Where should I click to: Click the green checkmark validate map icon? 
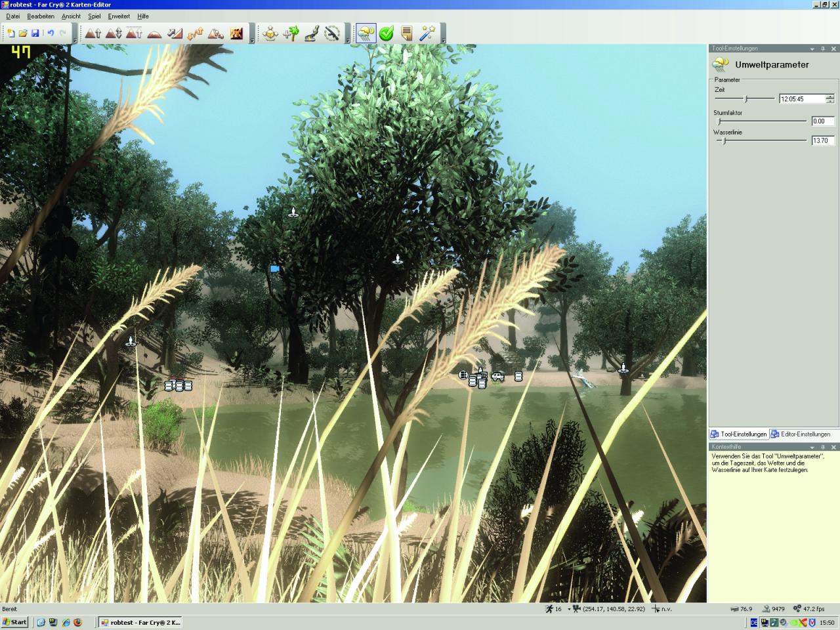pos(387,33)
